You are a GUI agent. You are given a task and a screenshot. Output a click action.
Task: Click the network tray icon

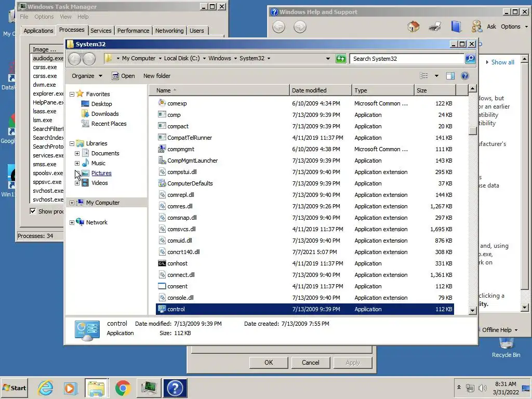470,388
